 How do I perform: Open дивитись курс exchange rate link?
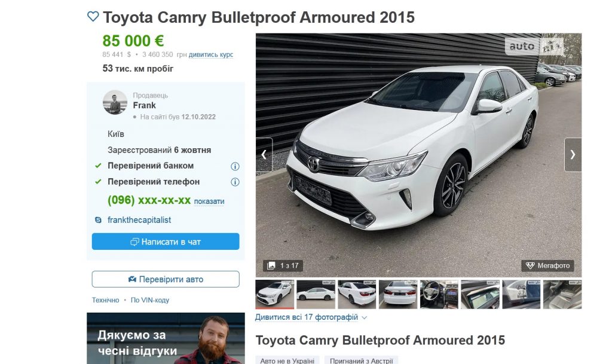(211, 54)
